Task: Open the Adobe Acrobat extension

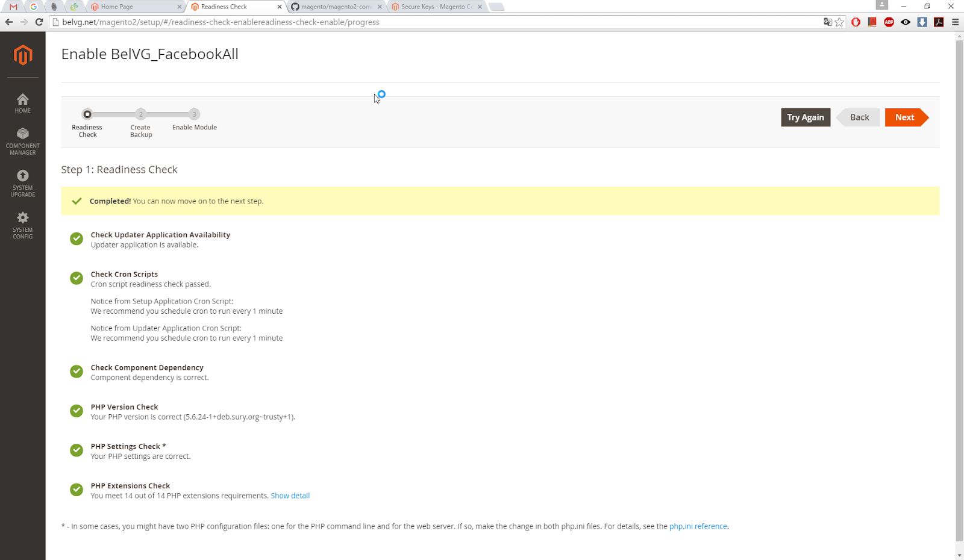Action: coord(939,22)
